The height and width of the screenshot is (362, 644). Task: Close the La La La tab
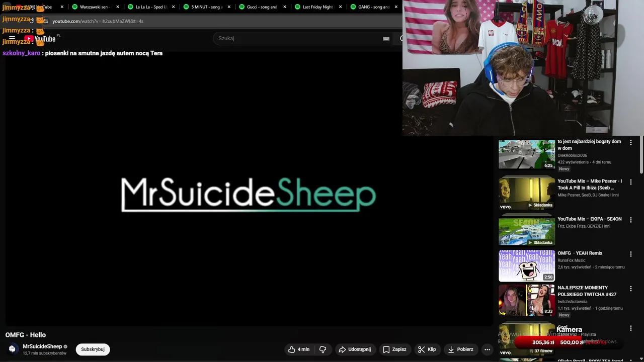[x=174, y=7]
